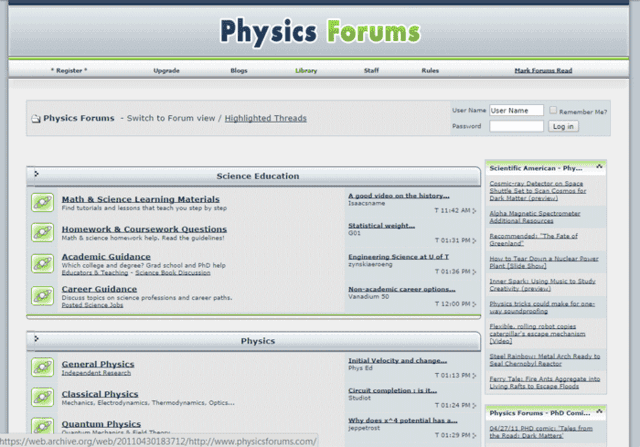Screen dimensions: 640x447
Task: Collapse the Scientific American feed block
Action: [x=599, y=167]
